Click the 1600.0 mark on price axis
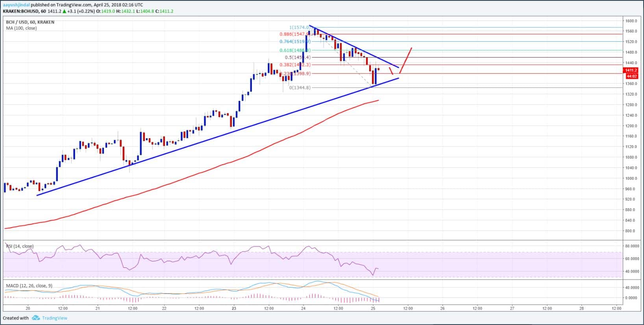The image size is (644, 325). click(x=631, y=21)
